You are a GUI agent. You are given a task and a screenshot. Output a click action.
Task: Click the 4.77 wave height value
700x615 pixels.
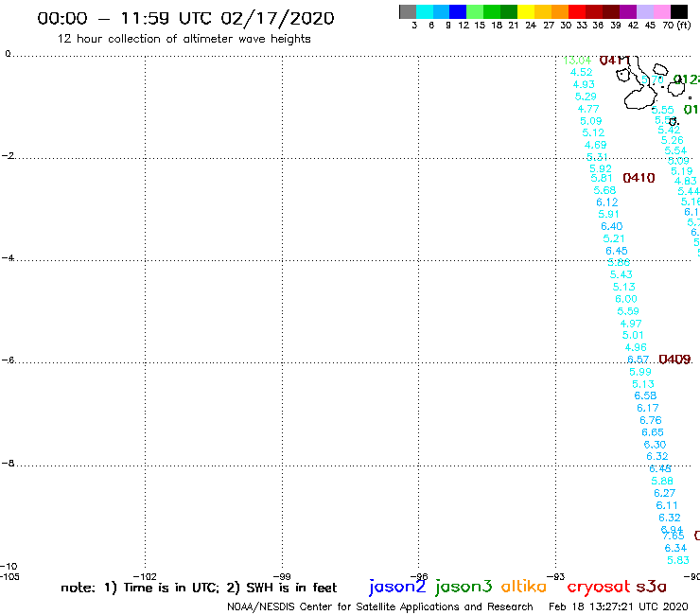(x=588, y=109)
